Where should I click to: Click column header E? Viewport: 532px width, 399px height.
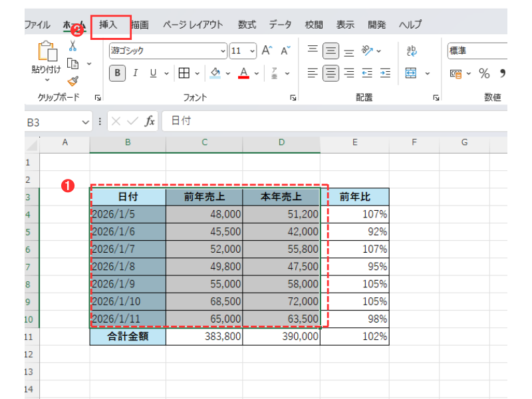tap(354, 143)
